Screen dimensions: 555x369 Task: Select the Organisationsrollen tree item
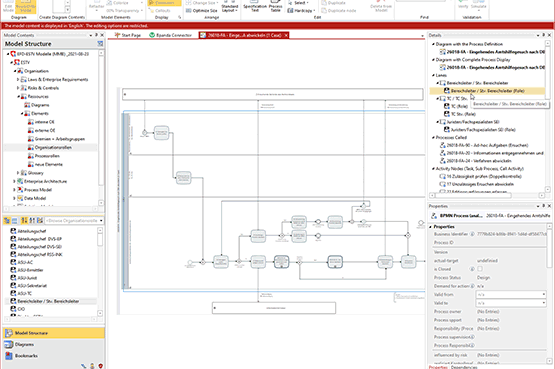click(50, 148)
